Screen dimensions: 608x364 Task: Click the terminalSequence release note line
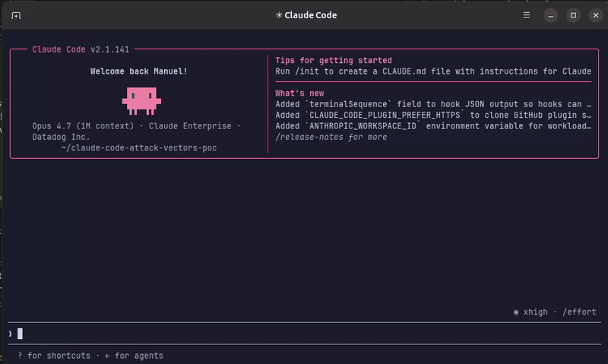coord(433,104)
